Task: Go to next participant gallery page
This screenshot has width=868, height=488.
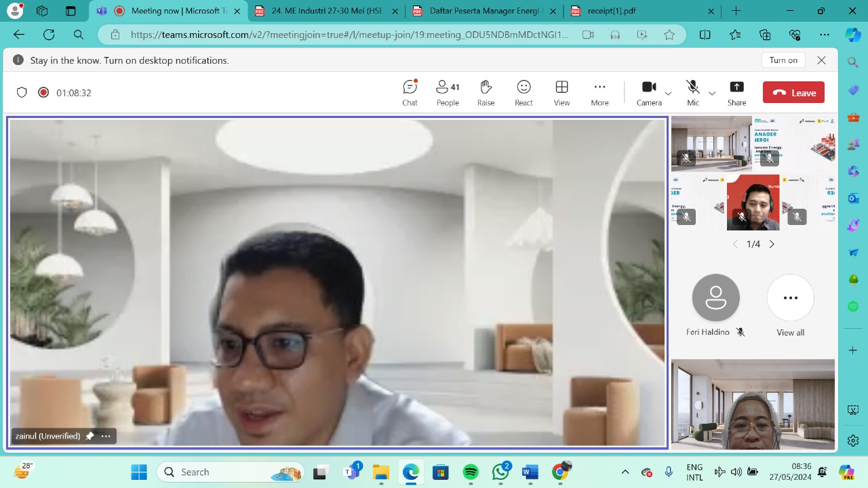Action: coord(772,244)
